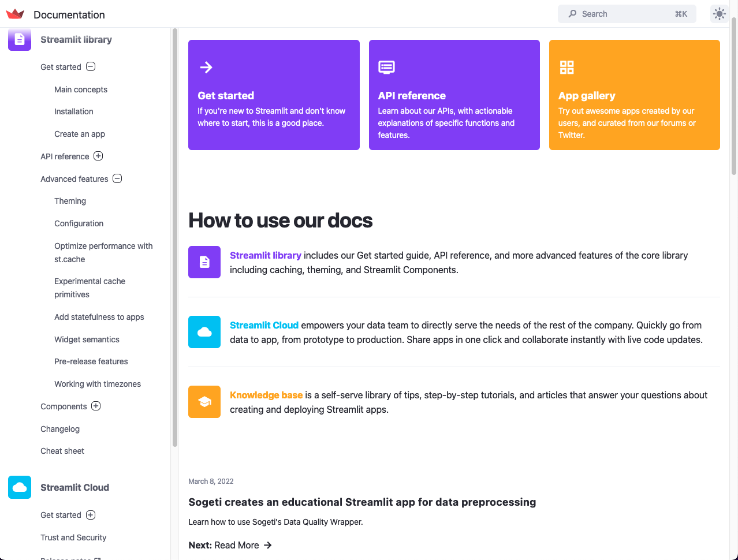Click the arrow icon on Get started card

[206, 68]
